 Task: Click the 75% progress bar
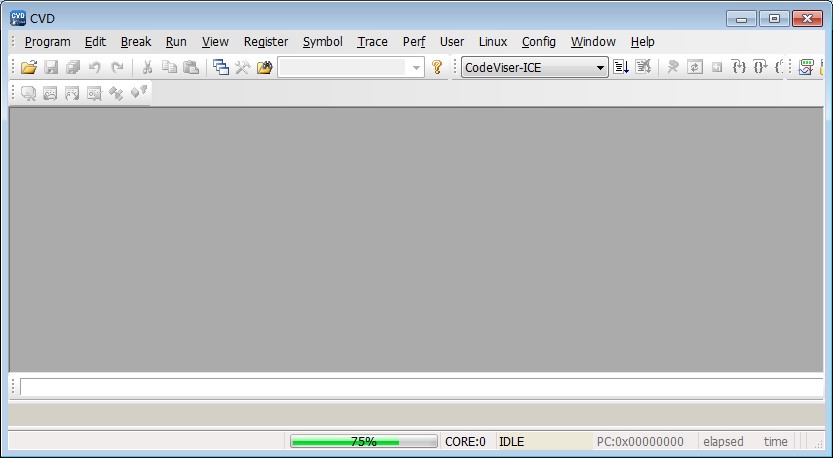(364, 442)
